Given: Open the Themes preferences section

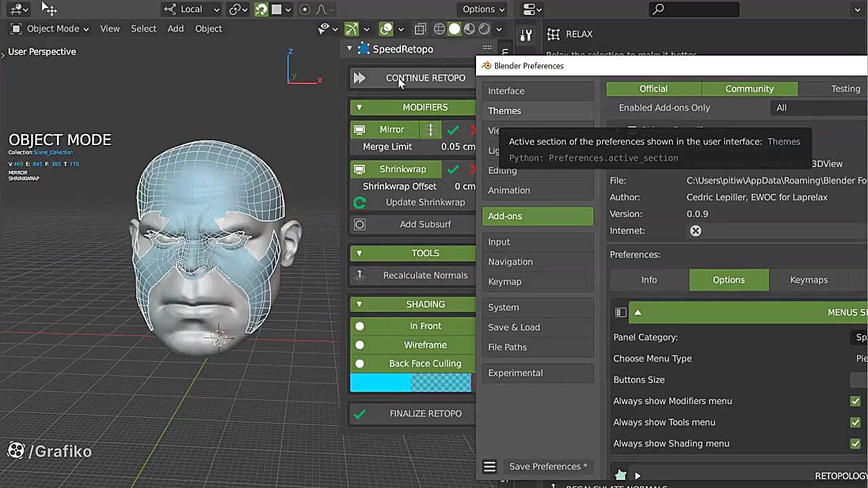Looking at the screenshot, I should click(538, 110).
